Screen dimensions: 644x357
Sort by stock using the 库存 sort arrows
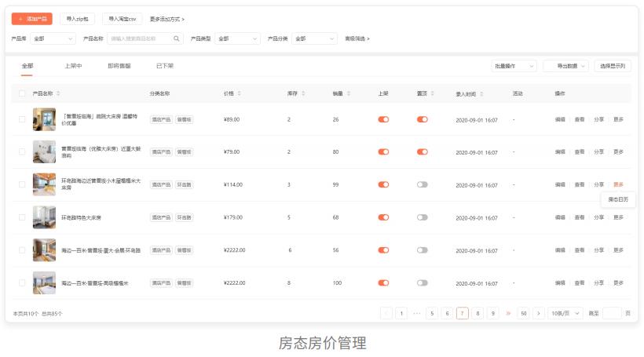tap(303, 93)
